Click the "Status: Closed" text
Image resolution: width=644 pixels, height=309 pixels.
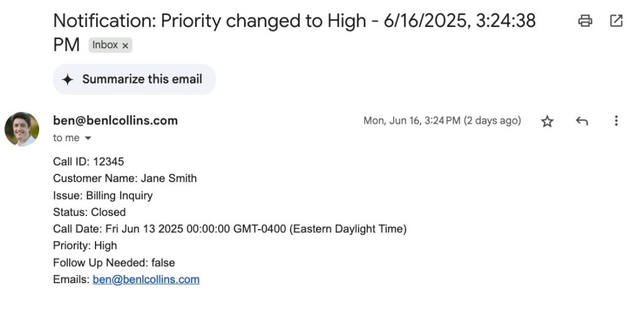pyautogui.click(x=89, y=212)
